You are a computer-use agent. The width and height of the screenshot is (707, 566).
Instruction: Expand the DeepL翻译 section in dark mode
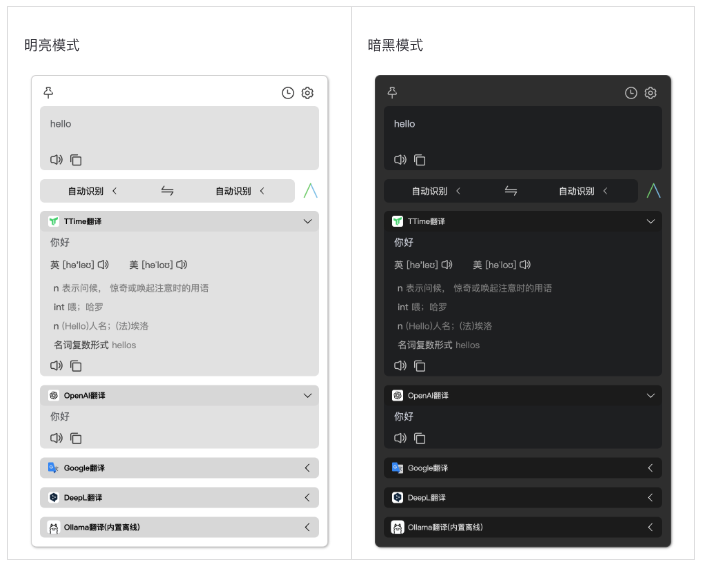pos(651,497)
